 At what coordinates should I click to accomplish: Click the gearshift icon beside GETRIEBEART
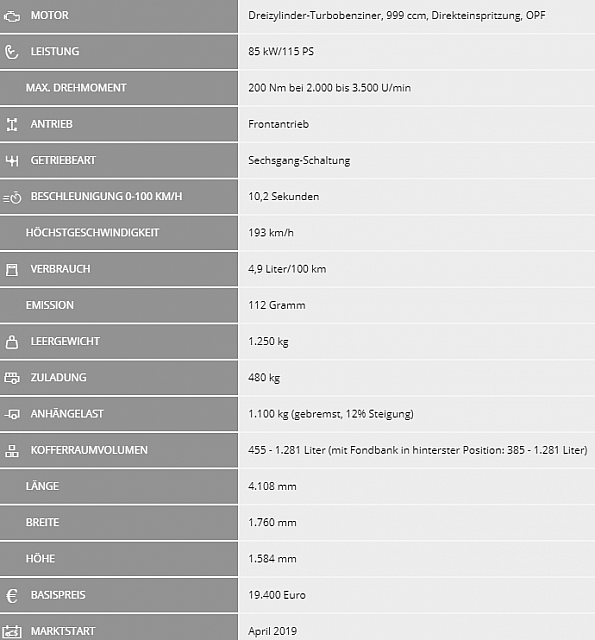pos(12,160)
